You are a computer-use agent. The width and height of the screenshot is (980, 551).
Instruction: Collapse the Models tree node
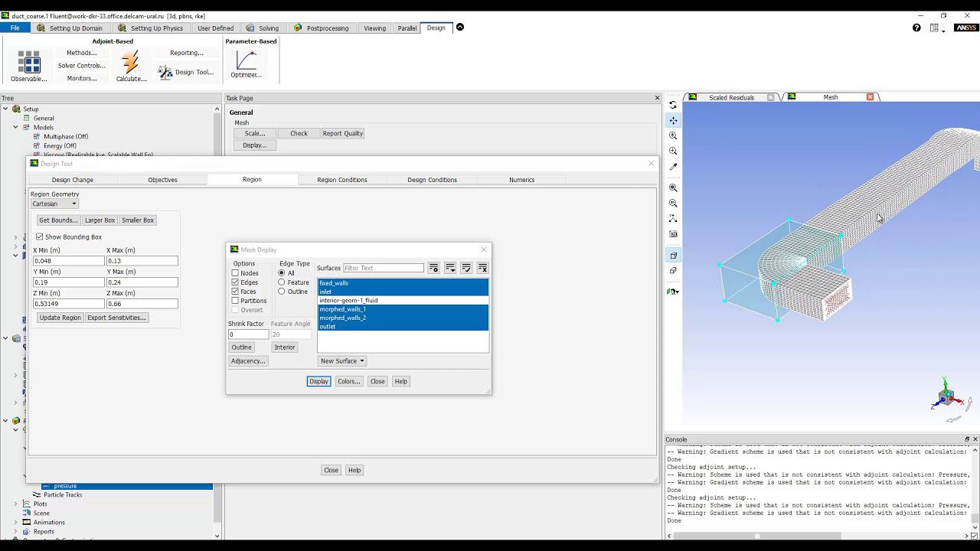point(16,127)
